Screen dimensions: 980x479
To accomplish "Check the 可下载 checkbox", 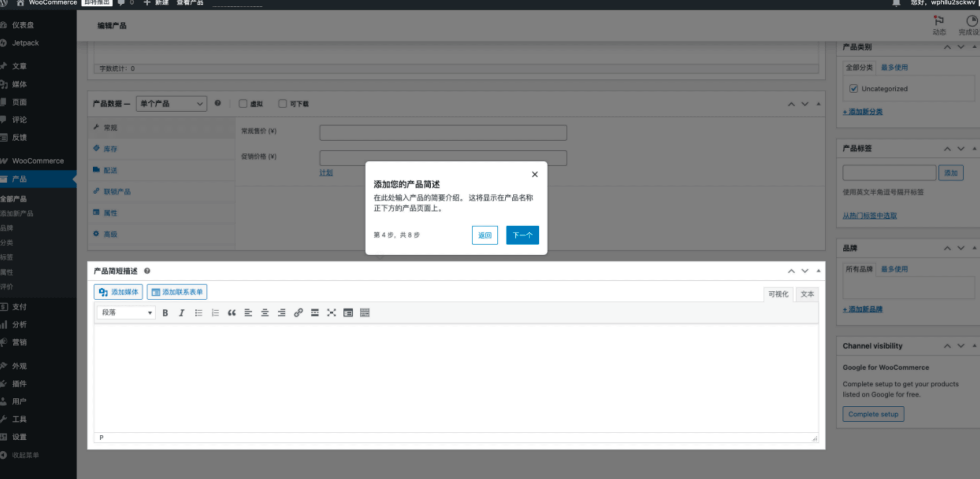I will pos(282,104).
